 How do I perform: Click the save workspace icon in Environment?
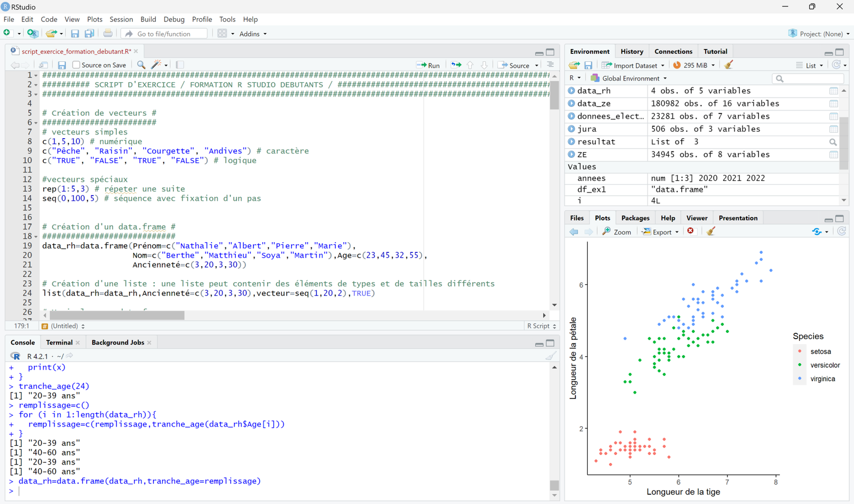click(588, 65)
